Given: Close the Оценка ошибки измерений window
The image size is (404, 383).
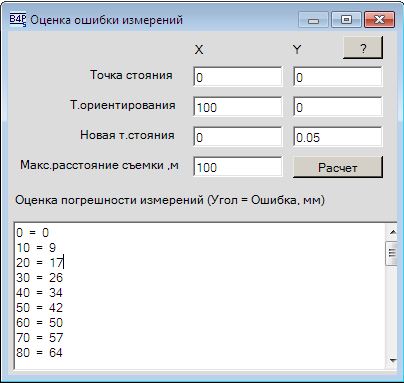Looking at the screenshot, I should (x=379, y=20).
